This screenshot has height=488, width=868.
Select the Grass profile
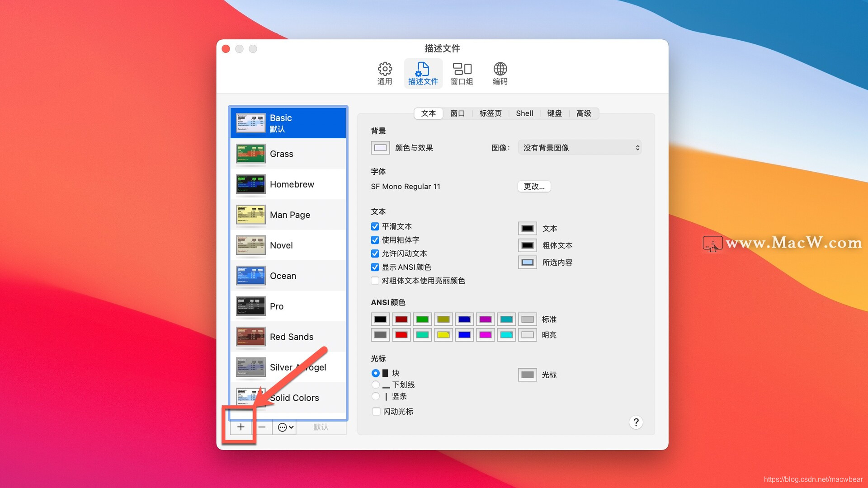pos(288,154)
